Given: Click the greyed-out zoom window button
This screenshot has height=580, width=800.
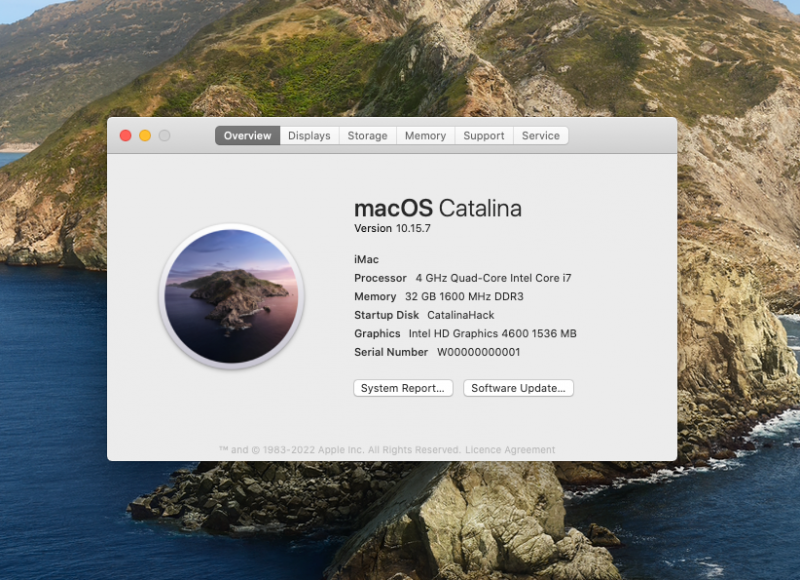Looking at the screenshot, I should [164, 136].
